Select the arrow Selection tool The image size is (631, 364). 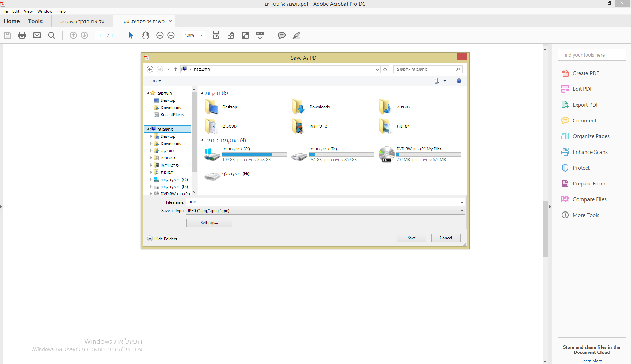pos(131,35)
